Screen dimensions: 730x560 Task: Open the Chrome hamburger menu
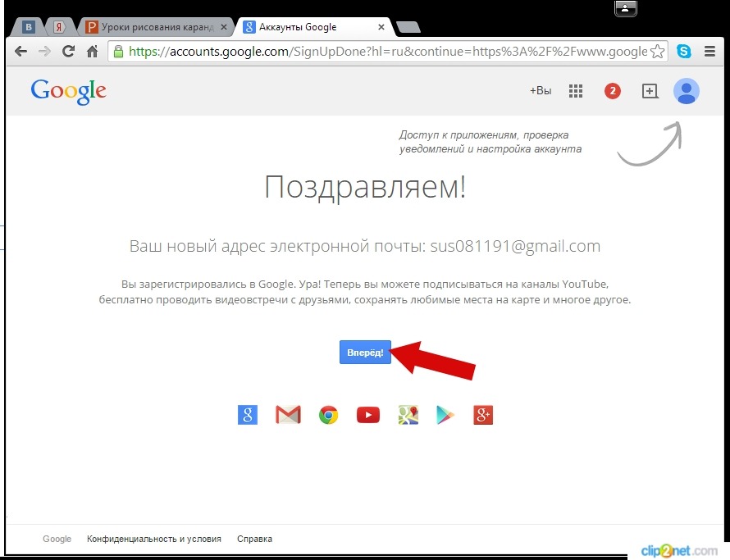(x=710, y=51)
